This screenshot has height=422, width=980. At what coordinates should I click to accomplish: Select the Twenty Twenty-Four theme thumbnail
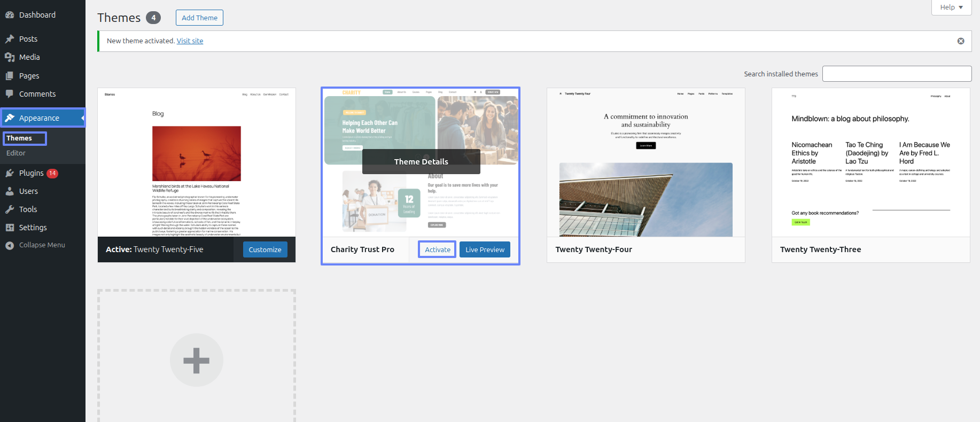pos(645,163)
